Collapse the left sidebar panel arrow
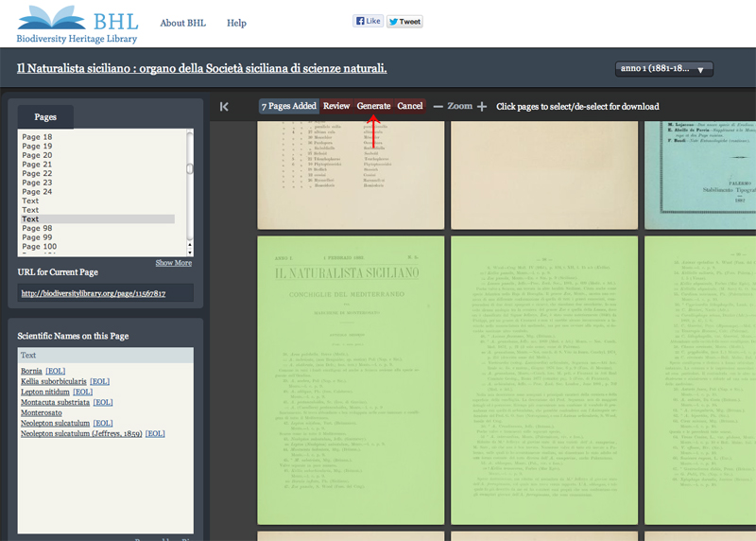Viewport: 756px width, 541px height. pos(224,107)
